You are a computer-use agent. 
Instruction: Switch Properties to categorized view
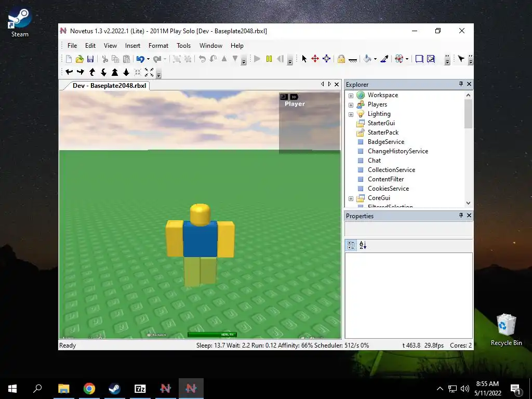click(351, 245)
